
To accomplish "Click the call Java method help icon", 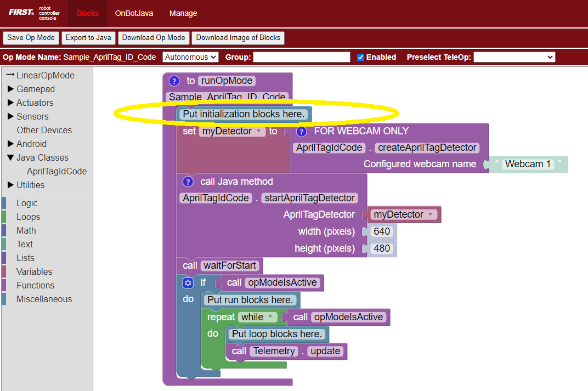I will pos(188,182).
